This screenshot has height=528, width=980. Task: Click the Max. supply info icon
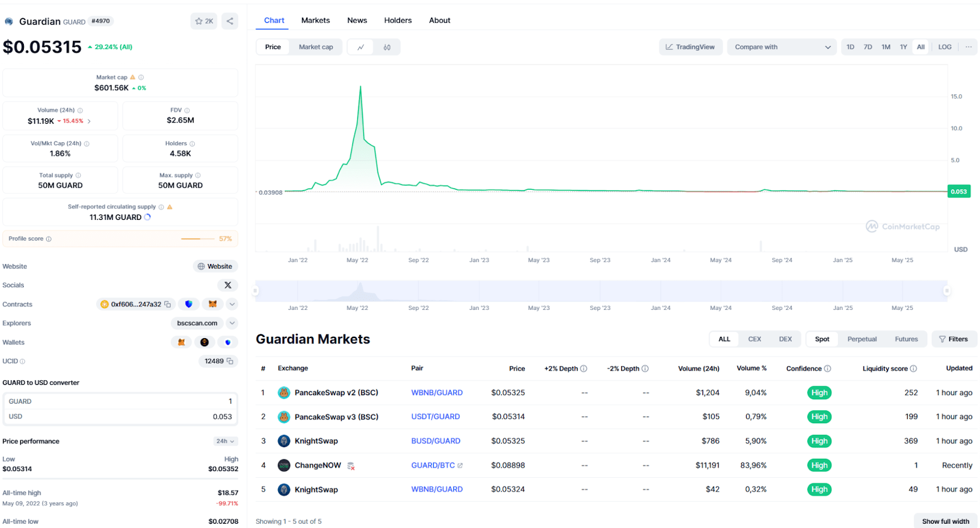click(x=198, y=175)
